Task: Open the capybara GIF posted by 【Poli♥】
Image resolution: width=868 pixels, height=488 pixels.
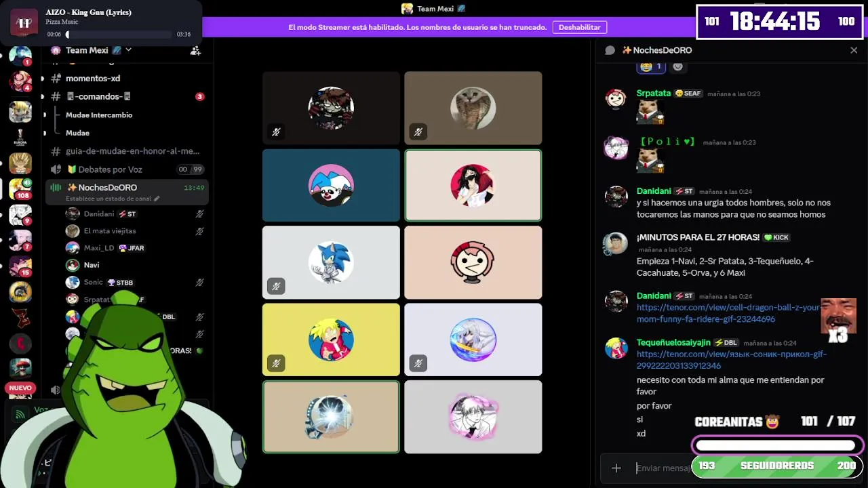Action: 650,161
